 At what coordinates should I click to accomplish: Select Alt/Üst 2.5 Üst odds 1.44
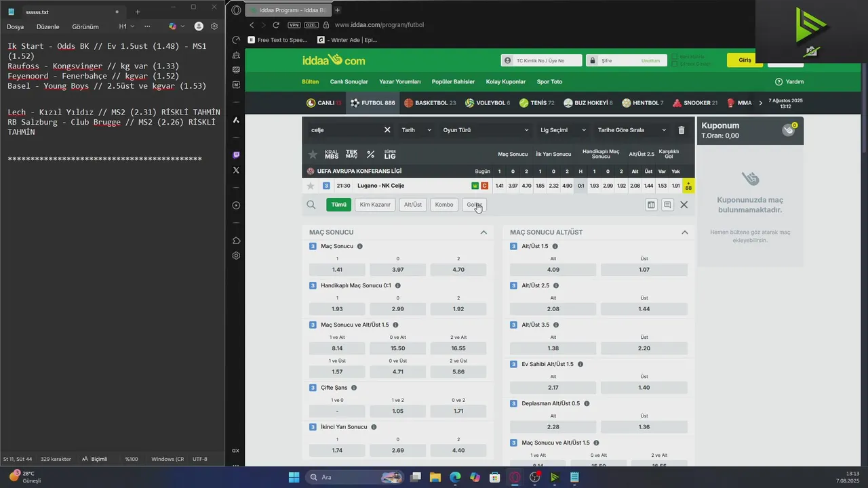644,309
